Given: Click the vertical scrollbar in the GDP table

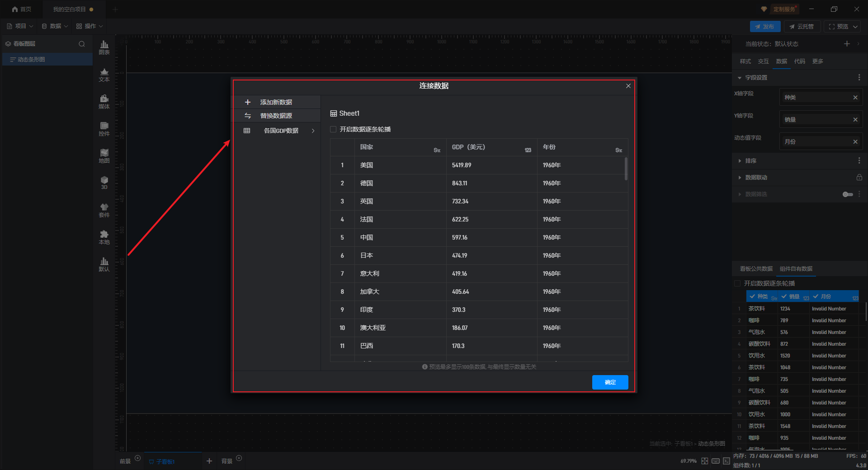Looking at the screenshot, I should 626,169.
